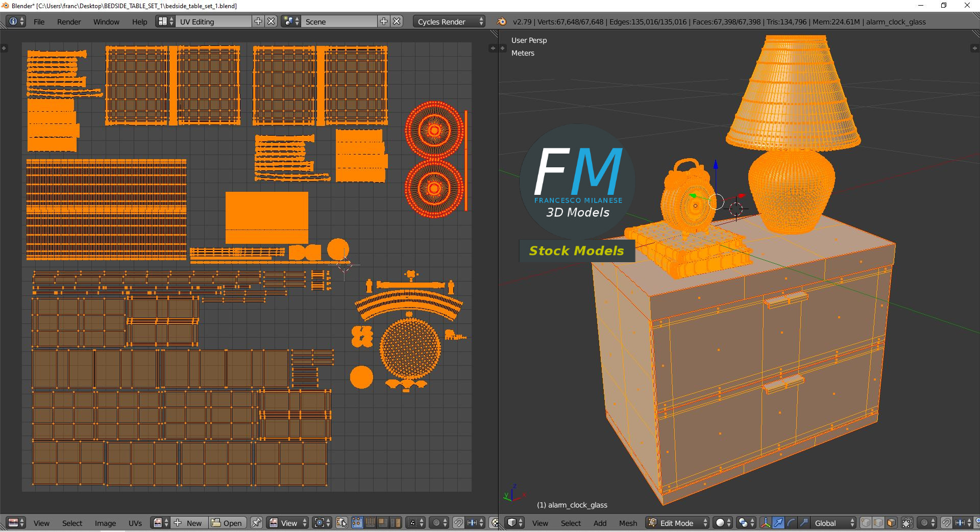This screenshot has width=980, height=532.
Task: Open the Help menu
Action: click(x=139, y=22)
